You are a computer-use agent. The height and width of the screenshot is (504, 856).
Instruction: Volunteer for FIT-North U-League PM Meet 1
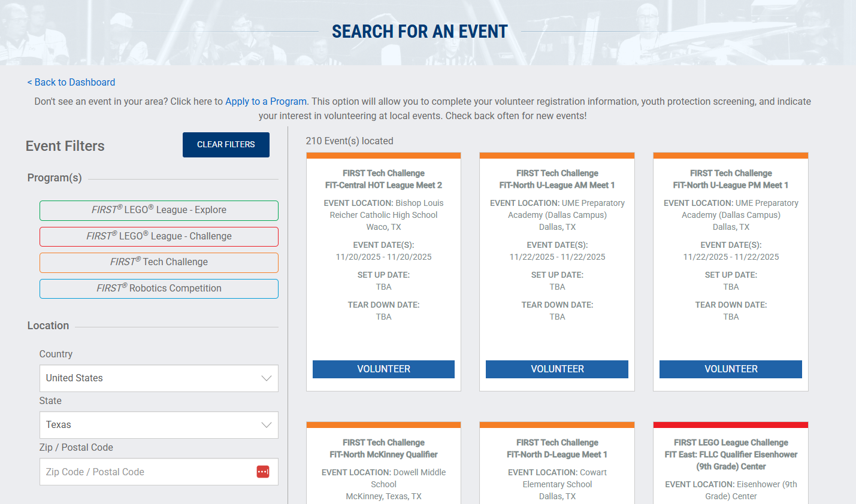[731, 369]
